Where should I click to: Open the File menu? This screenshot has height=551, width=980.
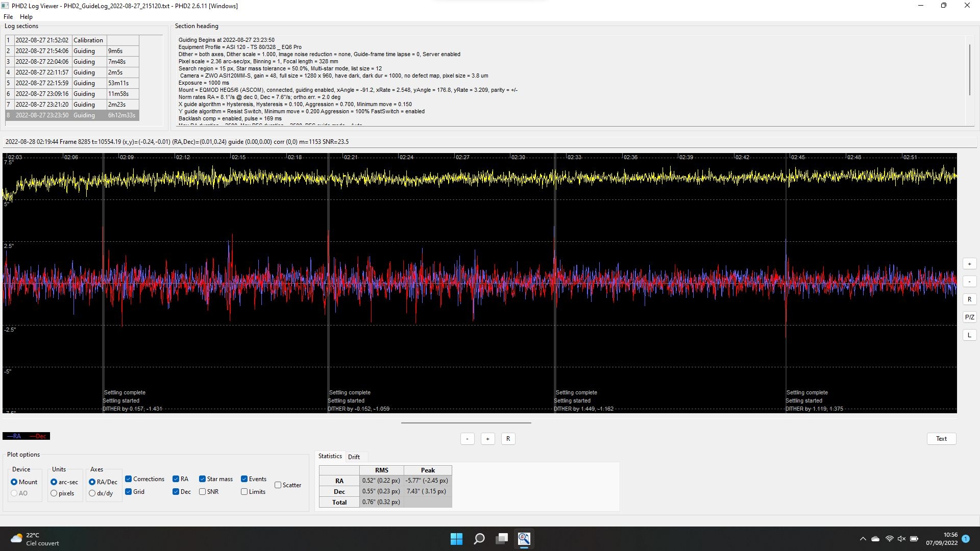click(x=8, y=17)
